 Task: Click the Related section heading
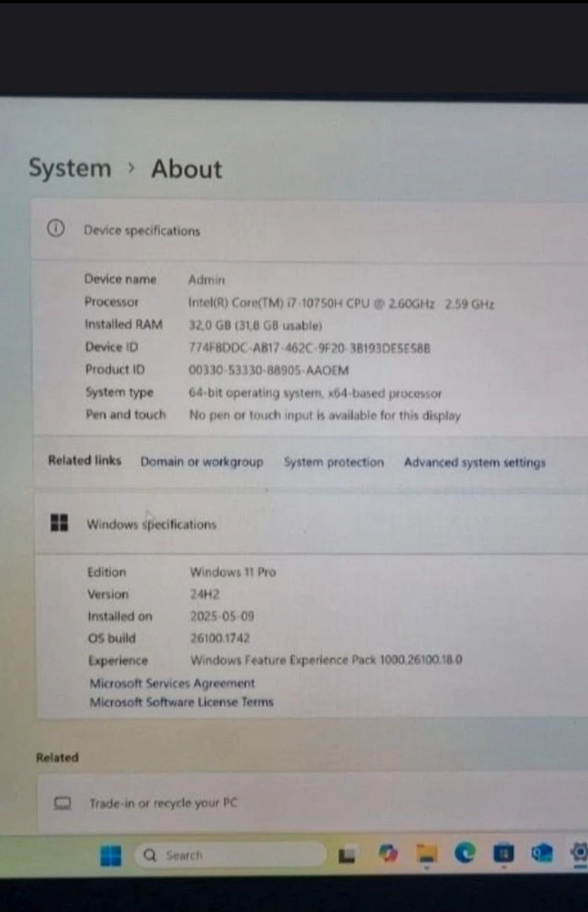tap(57, 758)
